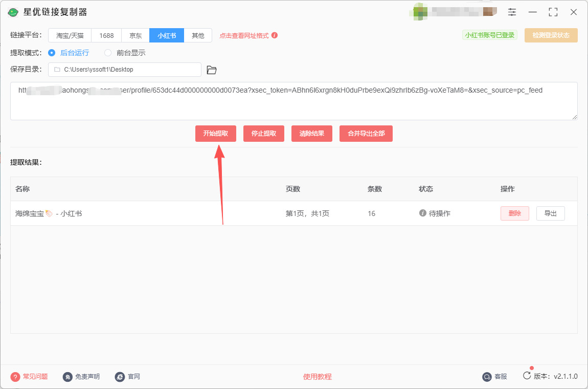The height and width of the screenshot is (389, 588).
Task: Click inside the URL text area
Action: tap(293, 101)
